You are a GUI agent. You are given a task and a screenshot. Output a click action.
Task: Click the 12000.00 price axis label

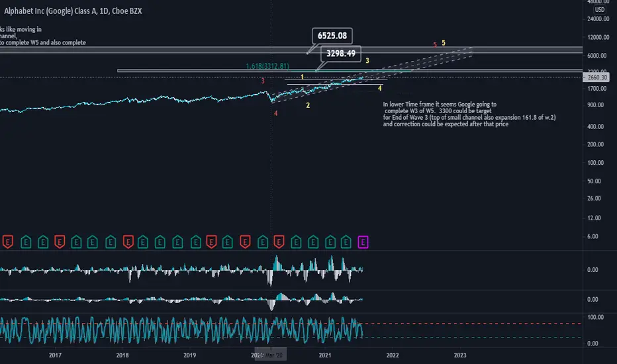click(x=598, y=37)
